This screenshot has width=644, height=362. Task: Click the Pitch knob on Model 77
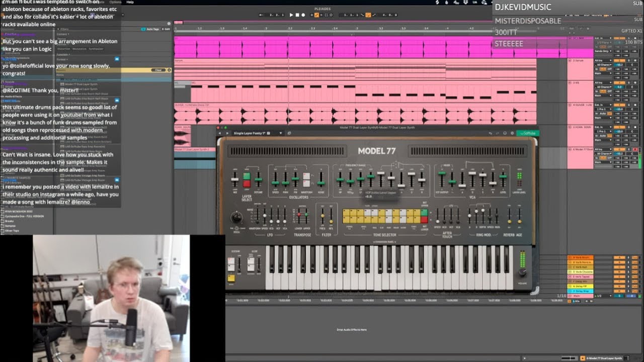pyautogui.click(x=236, y=218)
